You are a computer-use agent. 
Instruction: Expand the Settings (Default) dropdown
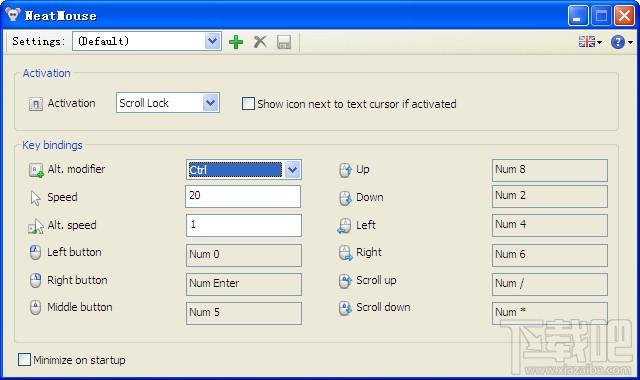[212, 41]
